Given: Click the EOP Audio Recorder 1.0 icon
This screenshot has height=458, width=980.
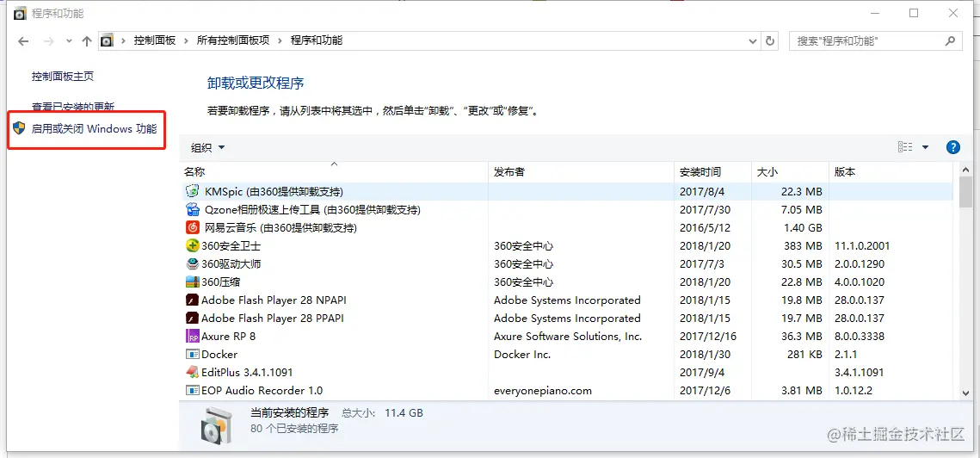Looking at the screenshot, I should 193,391.
